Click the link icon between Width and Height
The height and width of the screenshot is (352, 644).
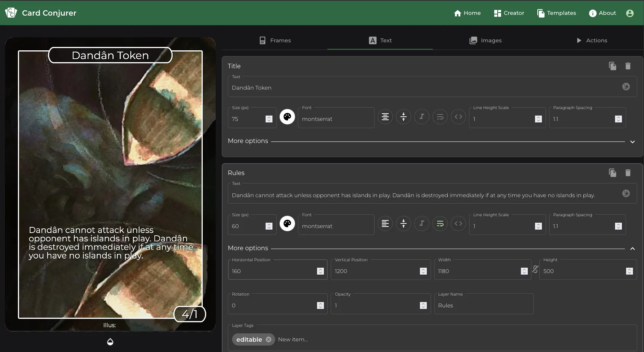point(535,269)
